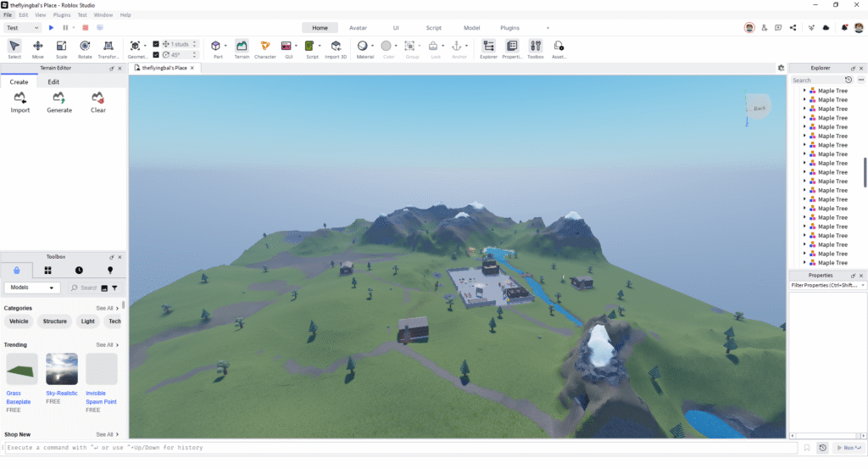This screenshot has width=868, height=469.
Task: Choose the Rotate tool
Action: click(85, 49)
